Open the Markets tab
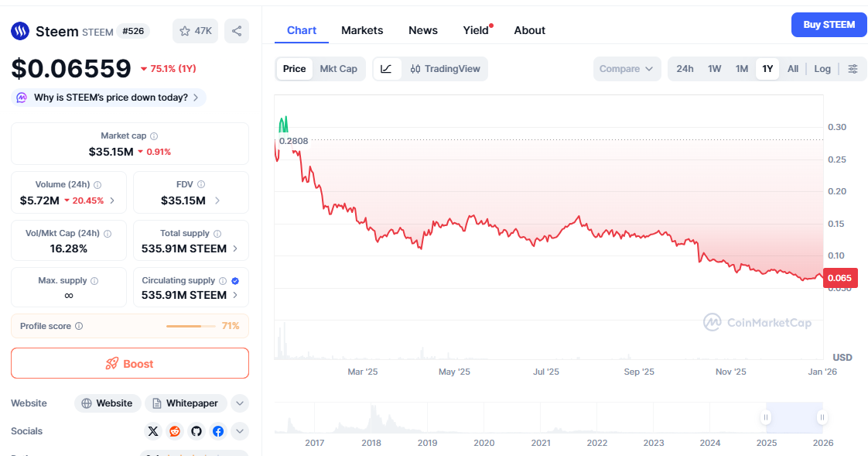 click(362, 30)
